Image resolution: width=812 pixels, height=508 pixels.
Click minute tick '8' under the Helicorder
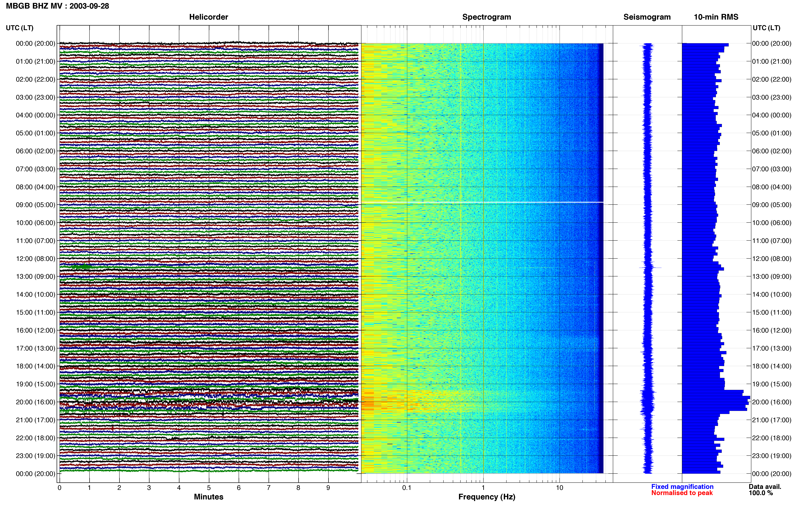(298, 487)
